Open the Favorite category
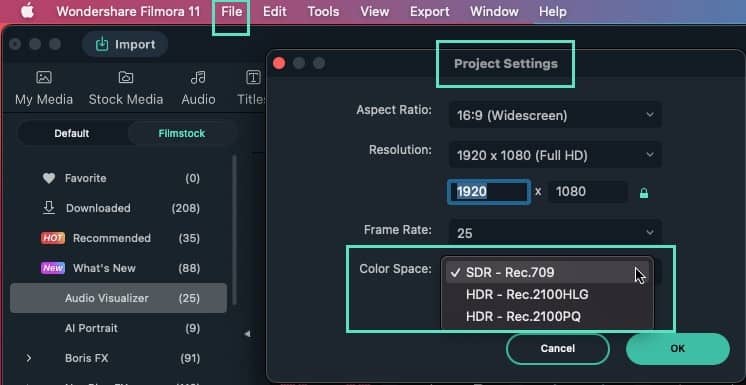Viewport: 746px width, 385px height. (x=118, y=178)
